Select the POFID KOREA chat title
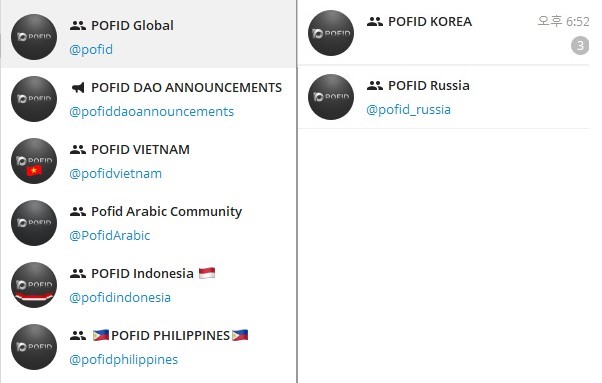The height and width of the screenshot is (383, 602). point(430,22)
